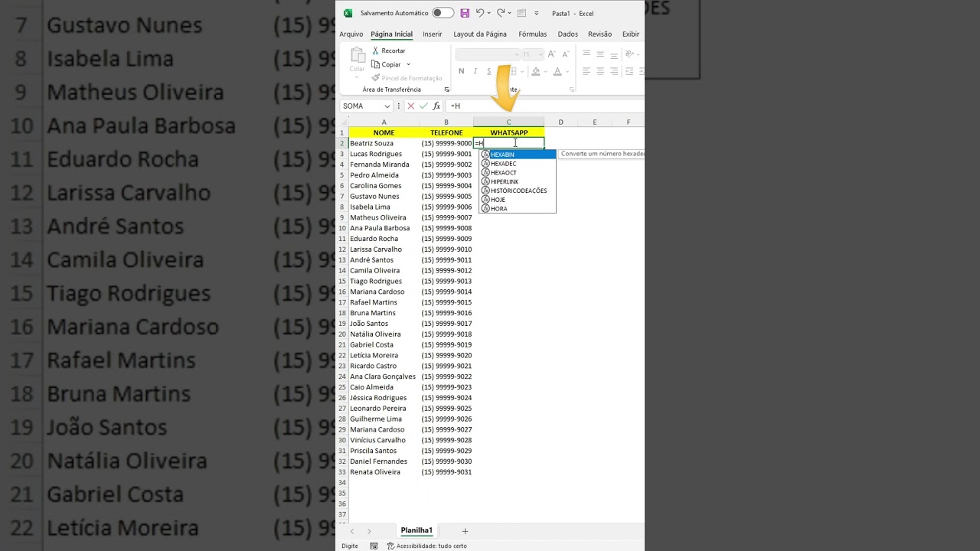Click the fill color bucket icon
Viewport: 980px width, 551px height.
pyautogui.click(x=535, y=71)
